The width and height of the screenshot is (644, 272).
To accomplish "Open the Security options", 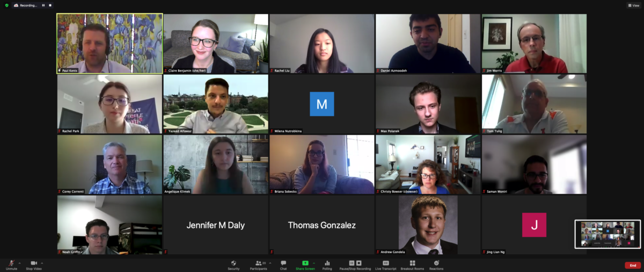I will [x=233, y=265].
